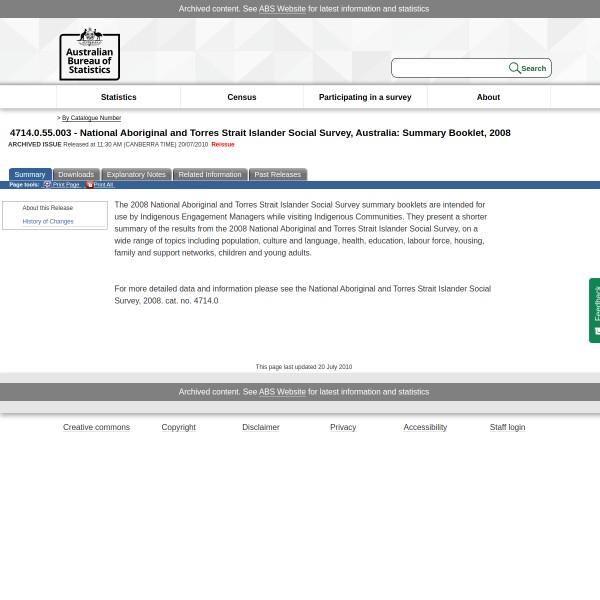This screenshot has width=600, height=600.
Task: Open the Feedback side tab
Action: tap(595, 310)
